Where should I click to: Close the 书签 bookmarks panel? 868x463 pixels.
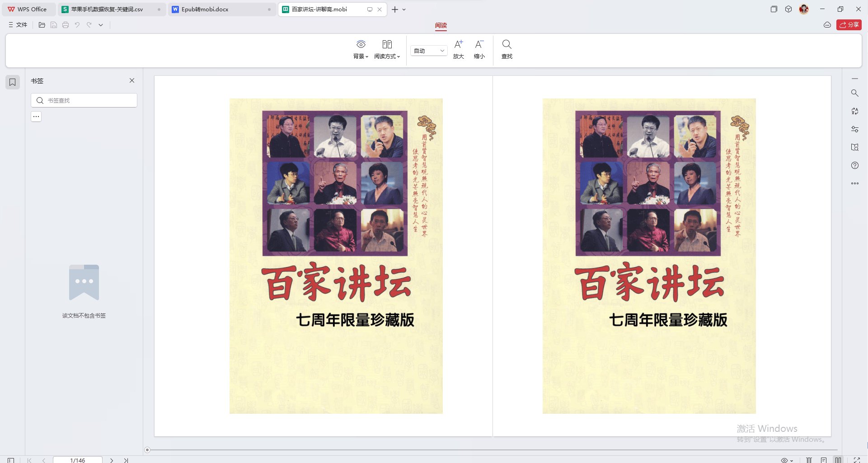tap(132, 80)
